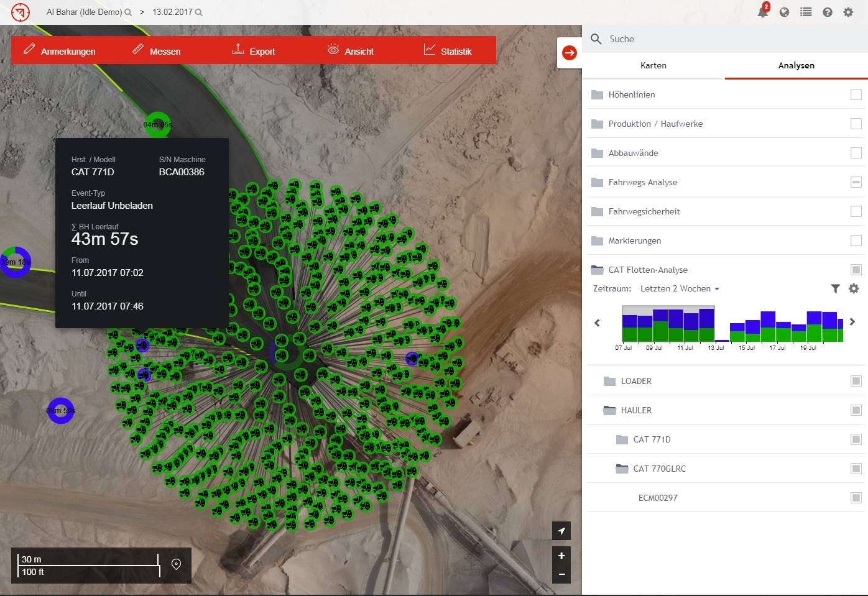Screen dimensions: 868x596
Task: Open the Zeitraum Letzten 2 Wochen dropdown
Action: coord(680,288)
